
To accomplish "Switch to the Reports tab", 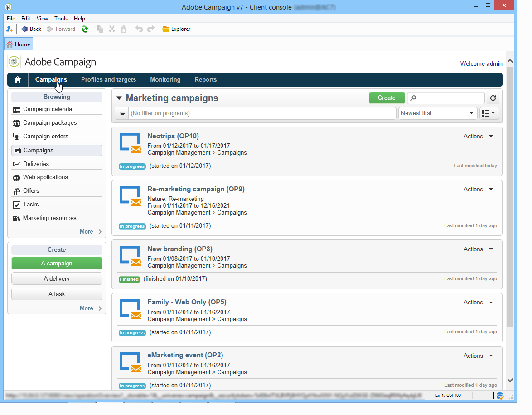I will [206, 79].
